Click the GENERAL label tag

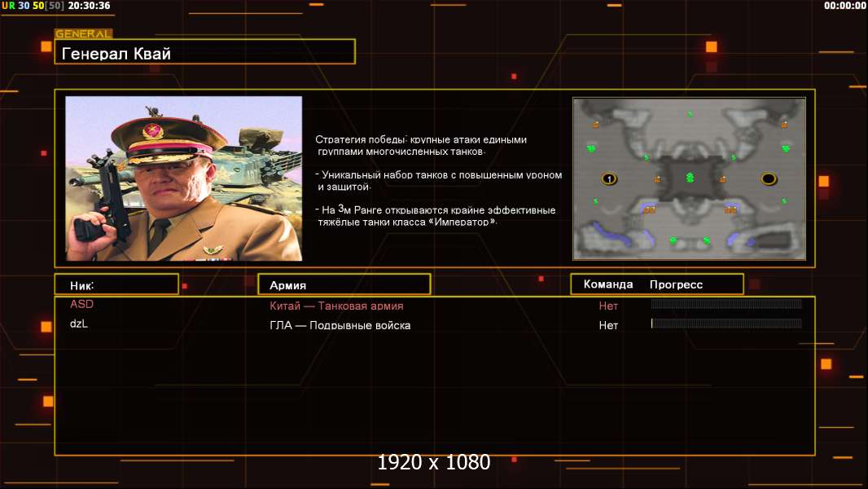pos(84,33)
